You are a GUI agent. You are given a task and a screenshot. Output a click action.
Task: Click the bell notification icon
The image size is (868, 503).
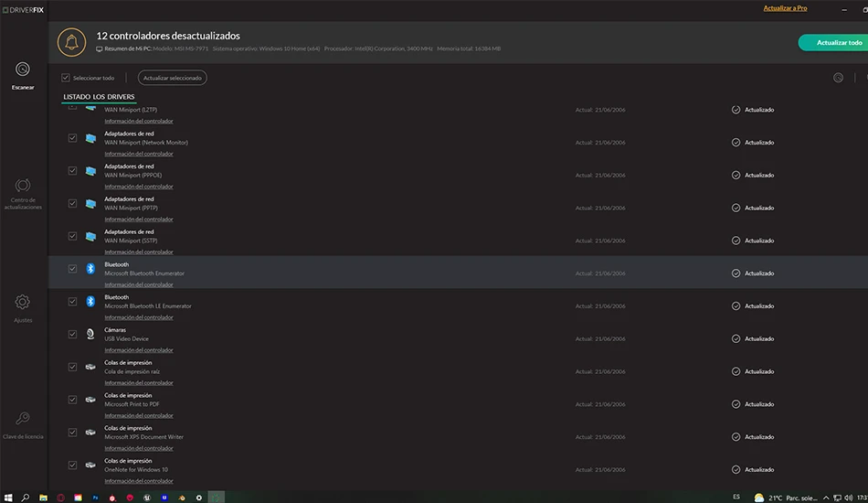click(x=71, y=42)
